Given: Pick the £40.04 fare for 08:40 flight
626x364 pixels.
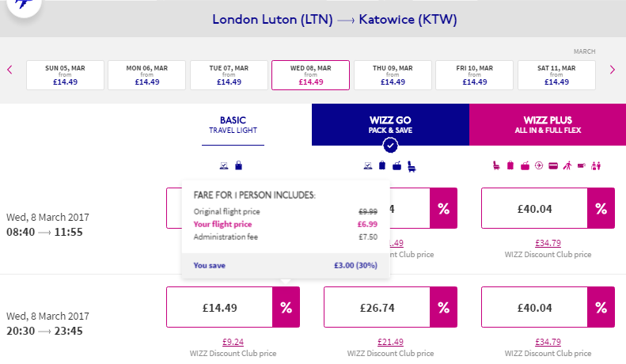Looking at the screenshot, I should tap(534, 208).
